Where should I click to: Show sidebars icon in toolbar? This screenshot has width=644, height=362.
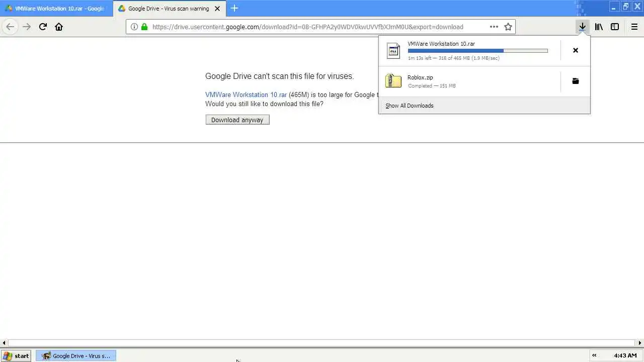[x=615, y=27]
